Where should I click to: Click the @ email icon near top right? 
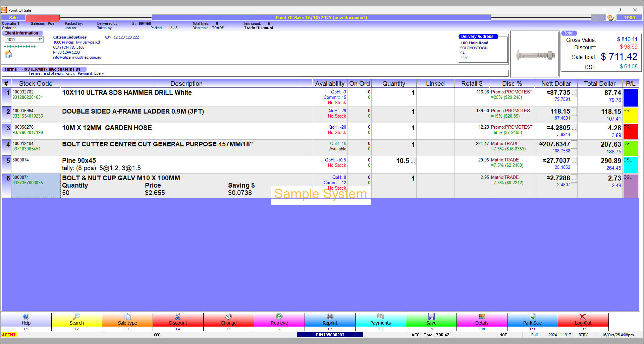(x=610, y=17)
